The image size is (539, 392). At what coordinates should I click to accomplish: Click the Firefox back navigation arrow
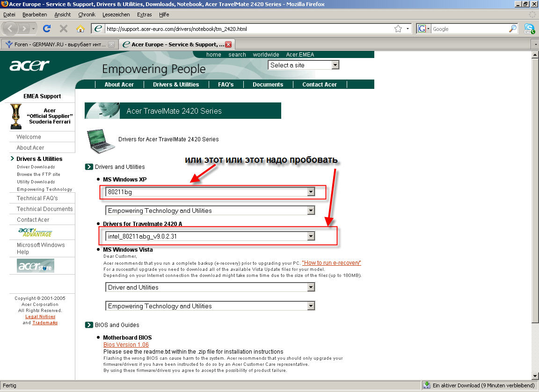[x=11, y=29]
